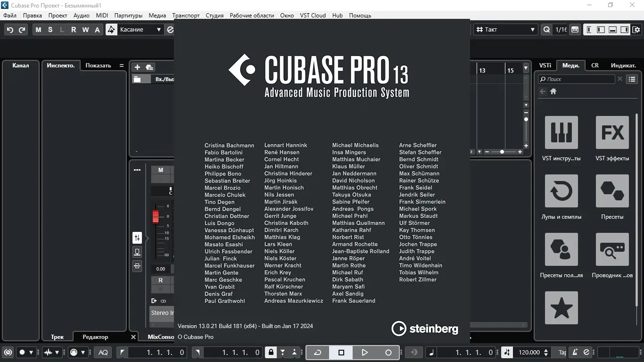644x362 pixels.
Task: Close the lower zone with the X button
Action: 133,337
